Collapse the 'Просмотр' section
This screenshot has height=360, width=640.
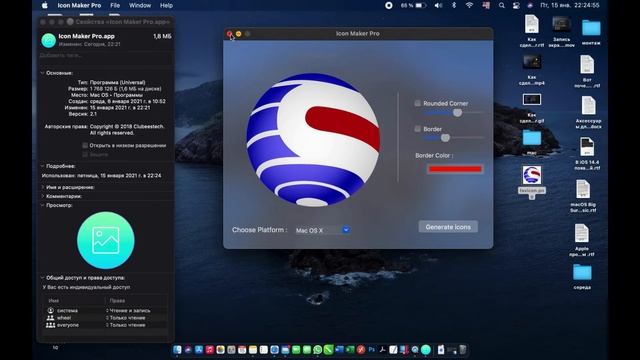(42, 205)
